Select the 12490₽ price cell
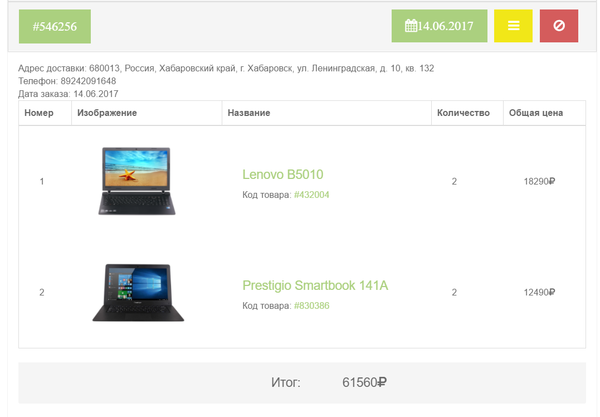The image size is (600, 417). tap(539, 292)
